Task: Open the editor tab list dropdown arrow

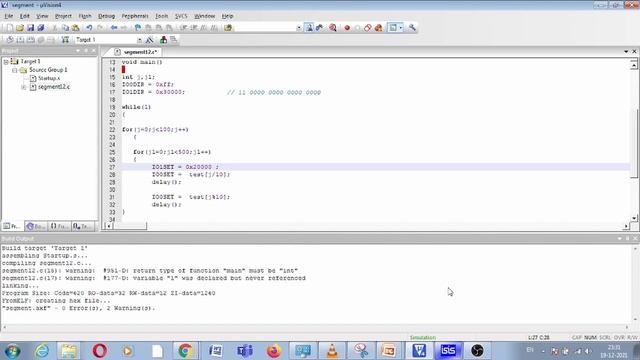Action: click(x=626, y=52)
